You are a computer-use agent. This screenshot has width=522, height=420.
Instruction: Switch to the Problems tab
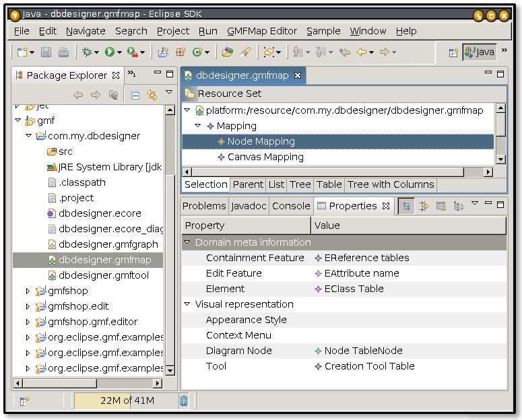(204, 207)
